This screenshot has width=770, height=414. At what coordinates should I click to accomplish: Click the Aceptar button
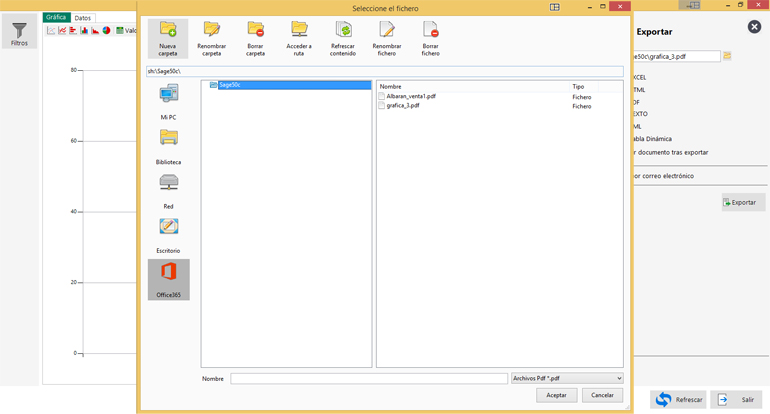pos(556,395)
